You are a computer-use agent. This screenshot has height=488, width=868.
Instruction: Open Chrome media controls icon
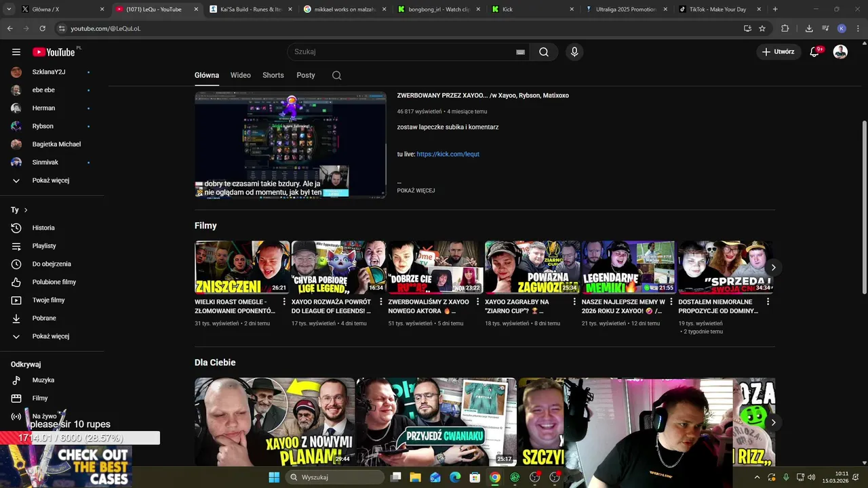point(825,28)
